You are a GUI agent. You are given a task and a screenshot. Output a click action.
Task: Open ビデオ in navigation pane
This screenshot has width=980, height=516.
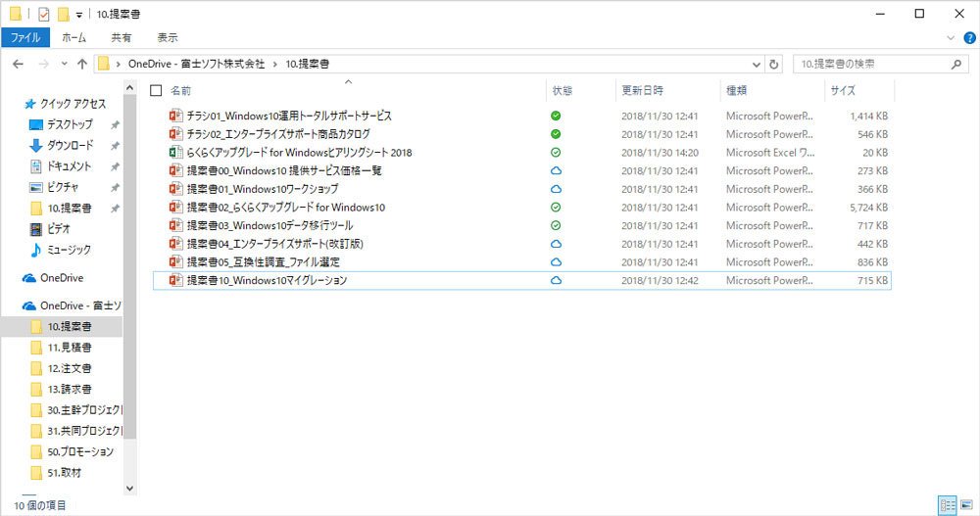pos(58,229)
